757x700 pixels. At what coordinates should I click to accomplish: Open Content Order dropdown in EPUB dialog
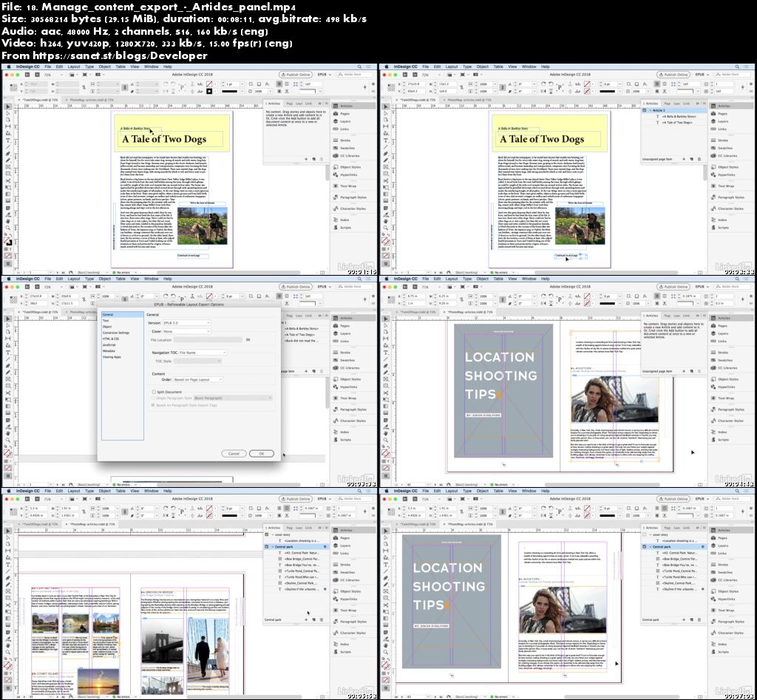[x=198, y=379]
